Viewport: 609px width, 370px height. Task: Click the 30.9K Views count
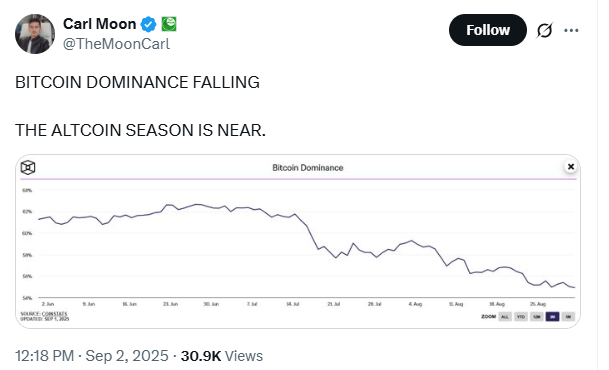pos(222,356)
